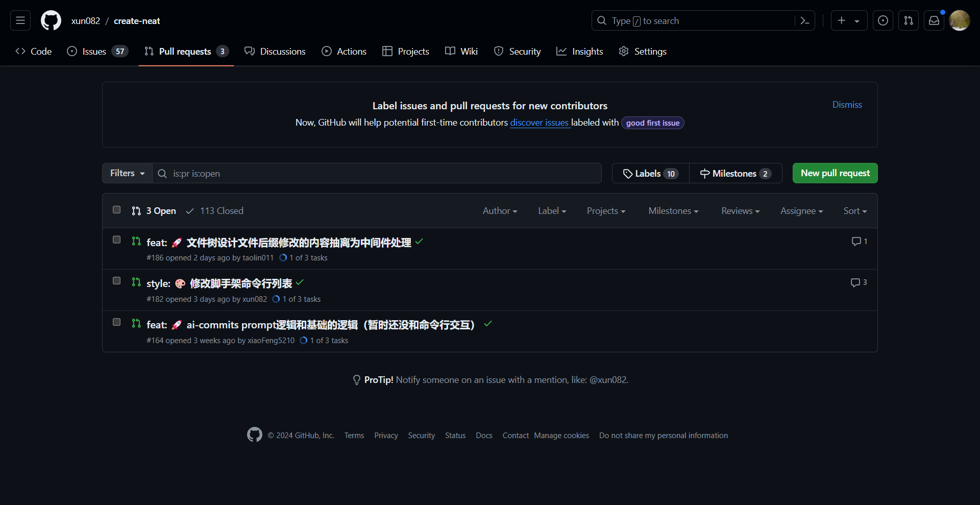Screen dimensions: 980x505
Task: Click the task progress circle for PR #164
Action: tap(304, 340)
